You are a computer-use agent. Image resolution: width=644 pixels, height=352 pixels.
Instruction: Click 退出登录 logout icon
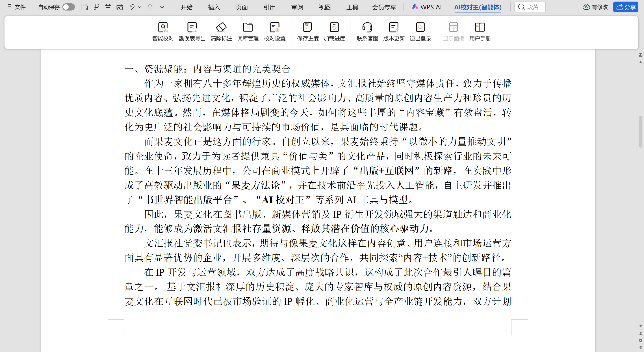click(420, 27)
